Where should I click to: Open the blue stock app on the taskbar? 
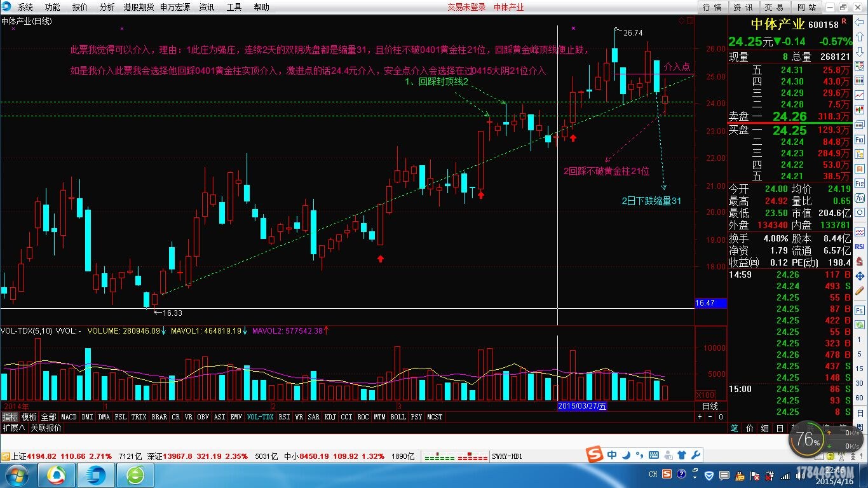coord(96,475)
